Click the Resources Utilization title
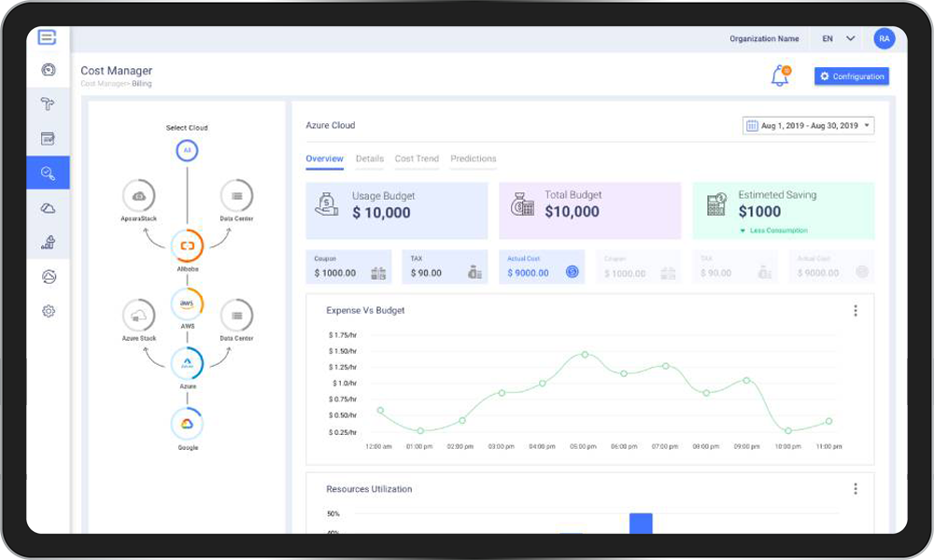This screenshot has height=560, width=934. [x=369, y=489]
